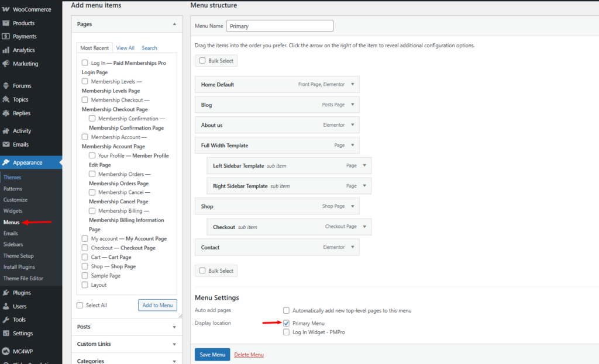The image size is (599, 364).
Task: Click the Users icon in sidebar
Action: pos(6,306)
